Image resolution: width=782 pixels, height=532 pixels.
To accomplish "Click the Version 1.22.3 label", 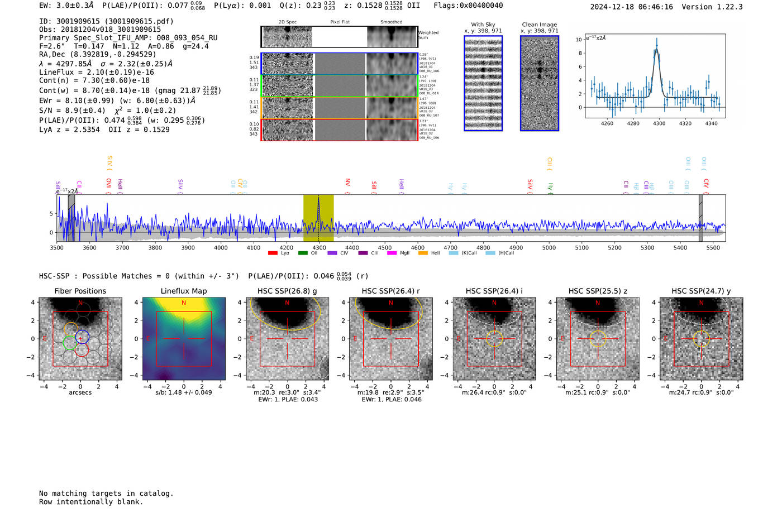I will (712, 7).
